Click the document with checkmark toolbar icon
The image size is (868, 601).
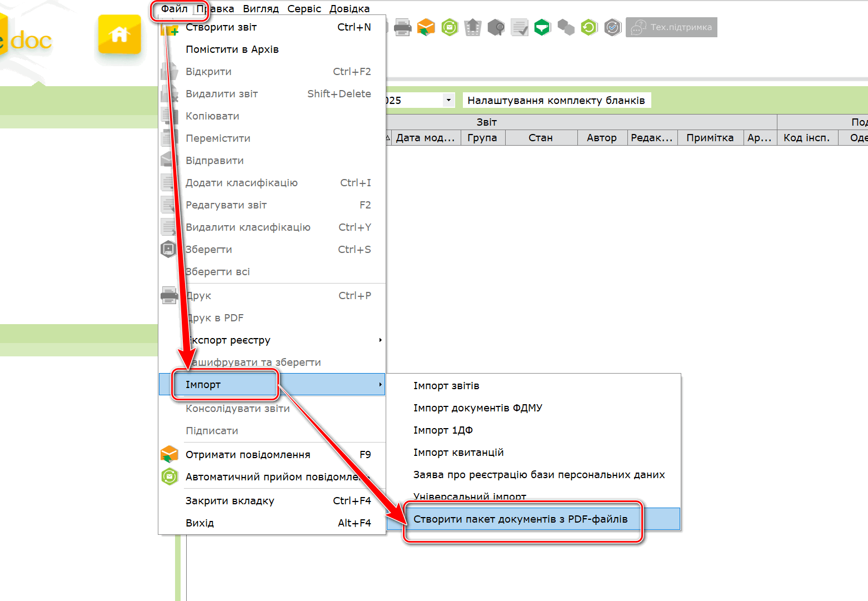520,27
